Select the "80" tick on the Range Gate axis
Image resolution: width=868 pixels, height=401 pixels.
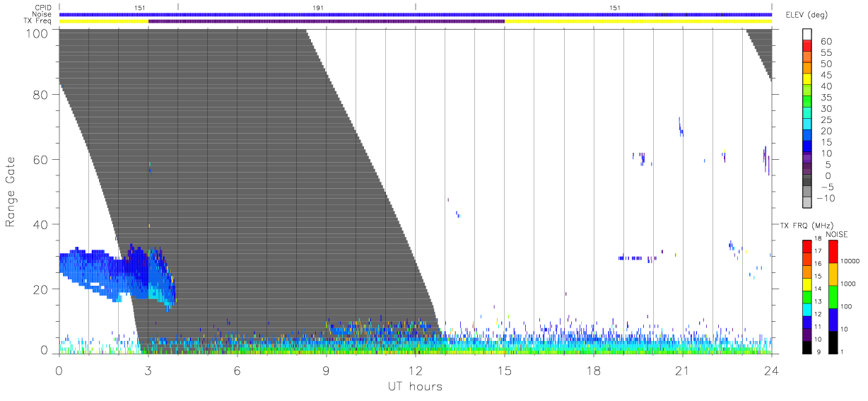(40, 95)
